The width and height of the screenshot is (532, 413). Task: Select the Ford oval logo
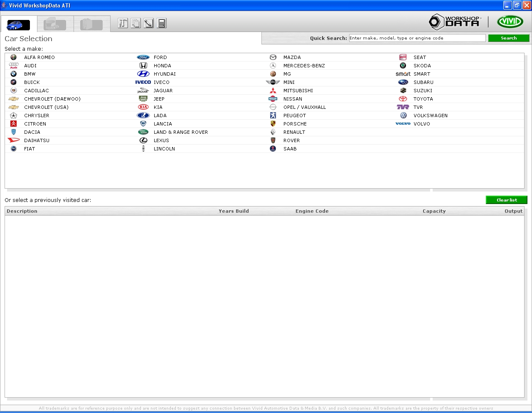click(x=143, y=57)
